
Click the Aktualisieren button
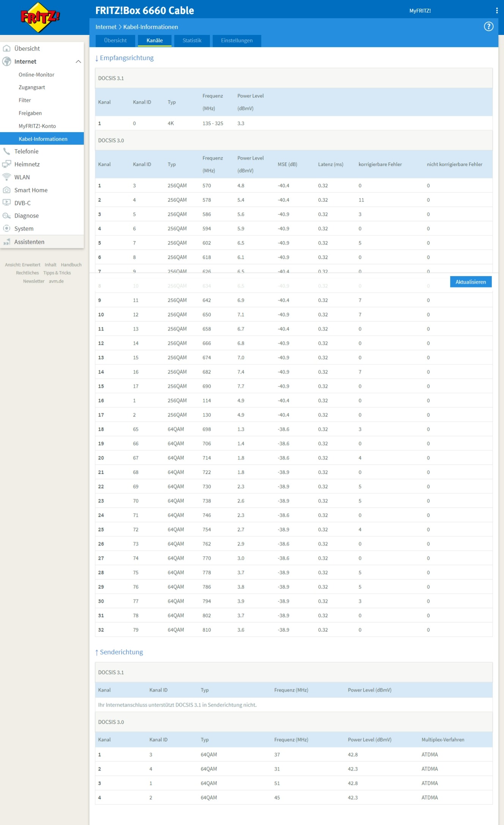pos(471,282)
